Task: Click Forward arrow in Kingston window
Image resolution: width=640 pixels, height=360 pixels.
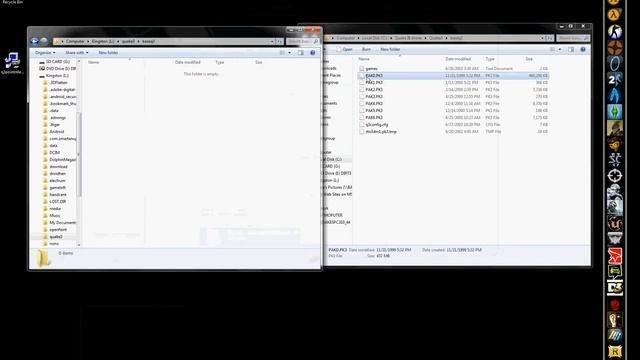Action: tap(44, 41)
